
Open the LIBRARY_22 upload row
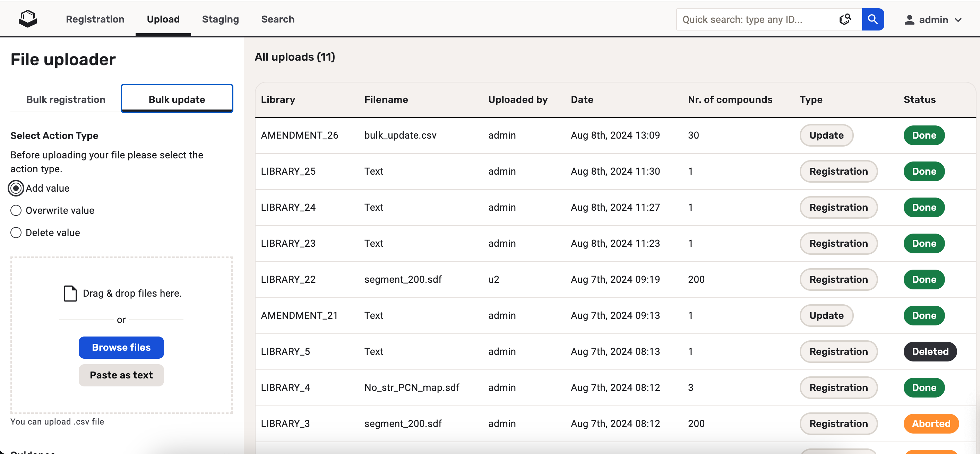(288, 279)
